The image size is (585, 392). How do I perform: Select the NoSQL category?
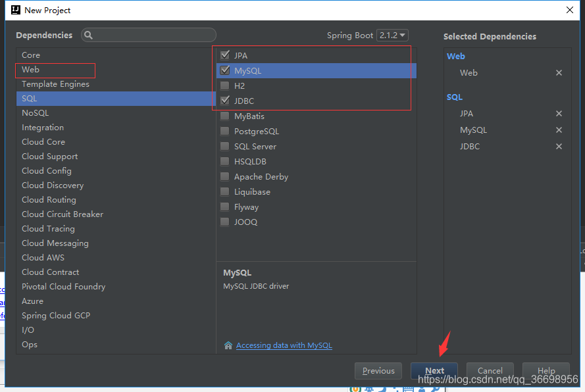coord(116,113)
